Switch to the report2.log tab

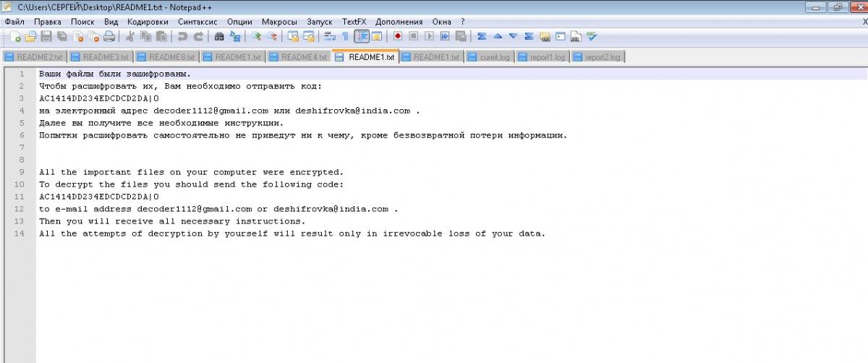click(598, 57)
